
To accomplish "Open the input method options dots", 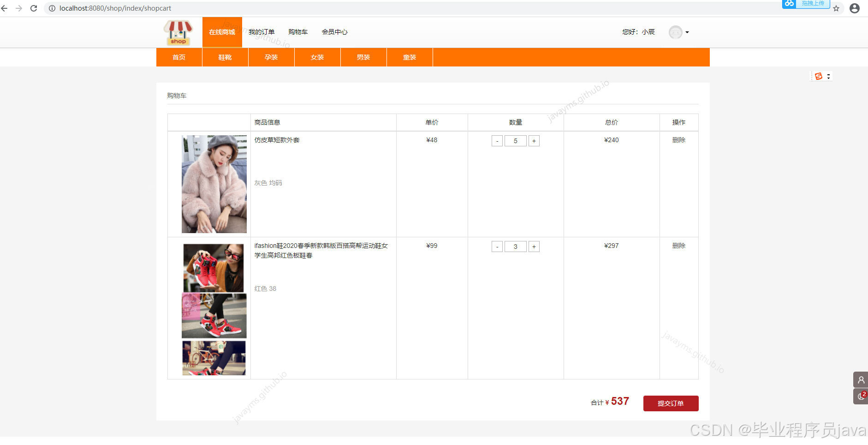I will point(828,76).
